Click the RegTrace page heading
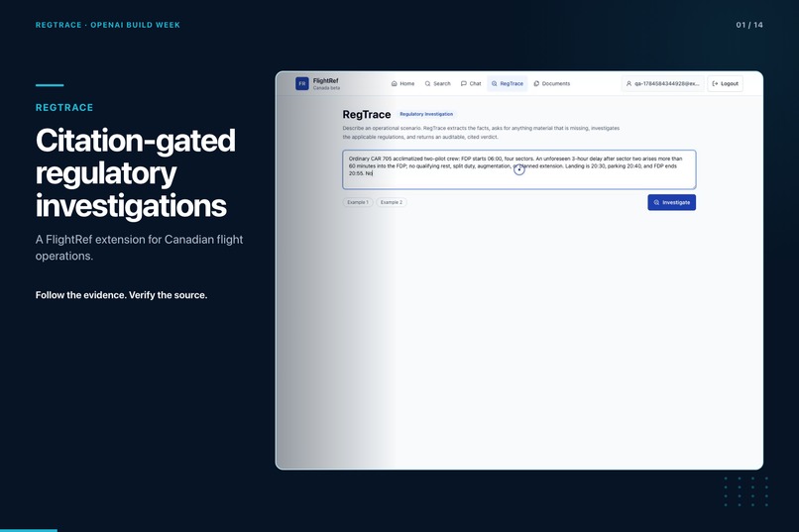This screenshot has width=799, height=532. click(367, 115)
